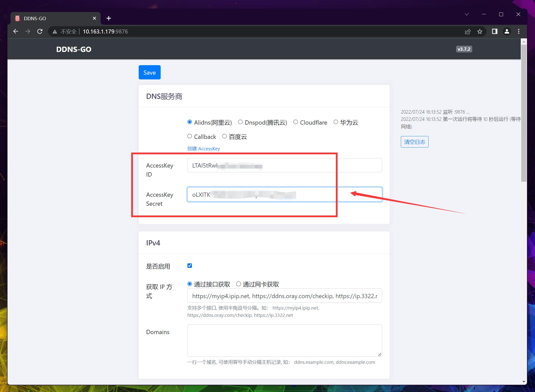Click the share page icon
Image resolution: width=535 pixels, height=392 pixels.
pyautogui.click(x=468, y=31)
